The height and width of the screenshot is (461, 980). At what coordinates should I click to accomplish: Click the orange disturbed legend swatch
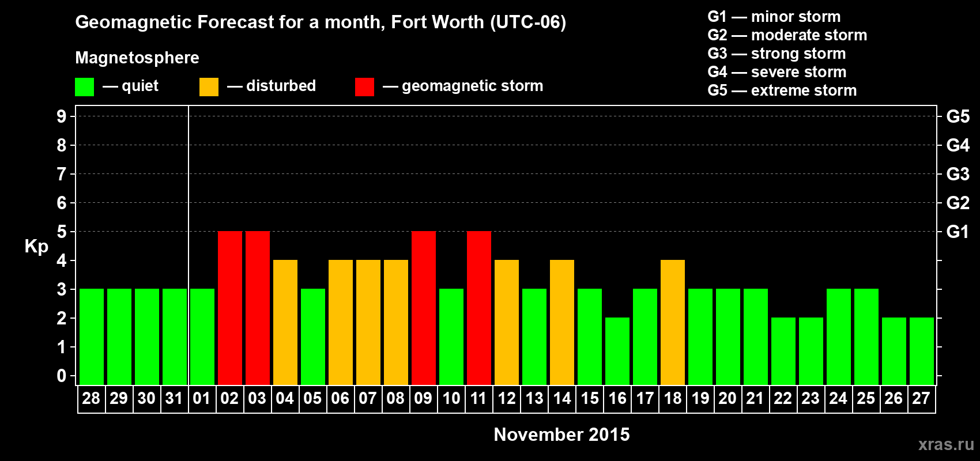[x=209, y=87]
